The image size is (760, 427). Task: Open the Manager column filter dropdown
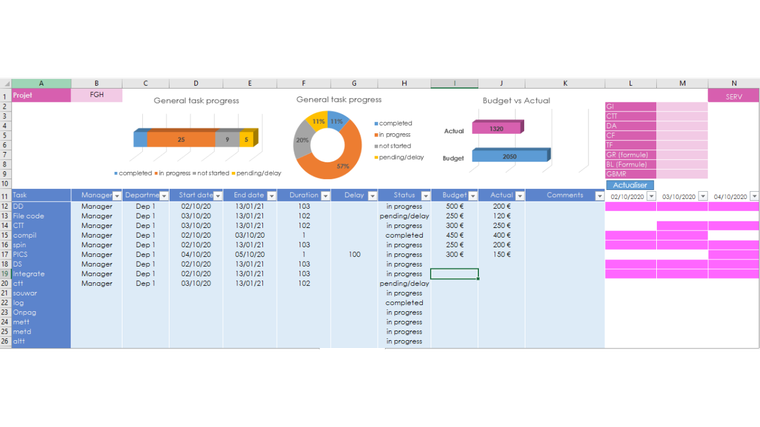click(116, 196)
